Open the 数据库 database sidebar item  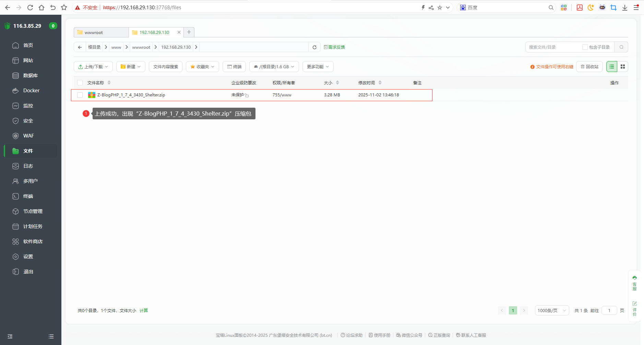click(30, 75)
